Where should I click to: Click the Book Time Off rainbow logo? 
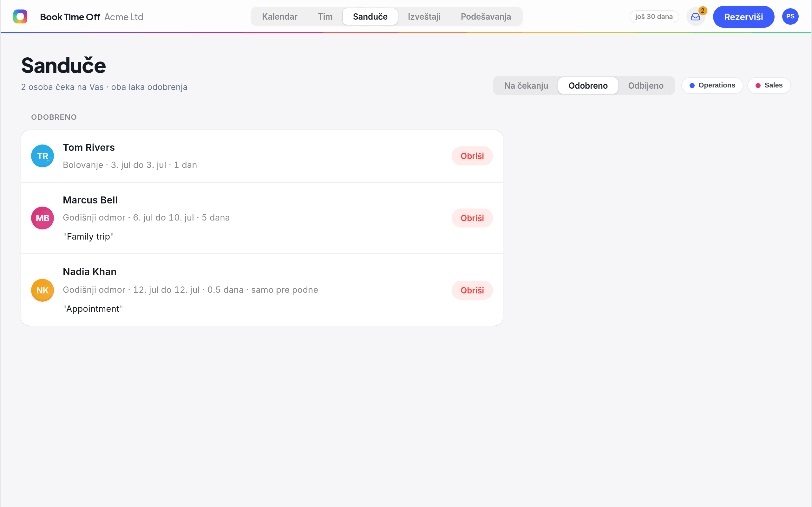(20, 16)
